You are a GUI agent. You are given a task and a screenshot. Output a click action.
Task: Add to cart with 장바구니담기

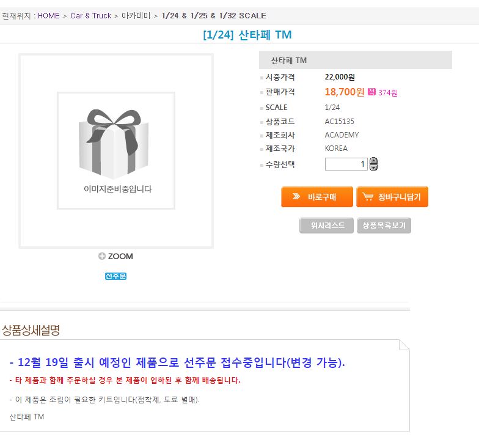pyautogui.click(x=392, y=197)
